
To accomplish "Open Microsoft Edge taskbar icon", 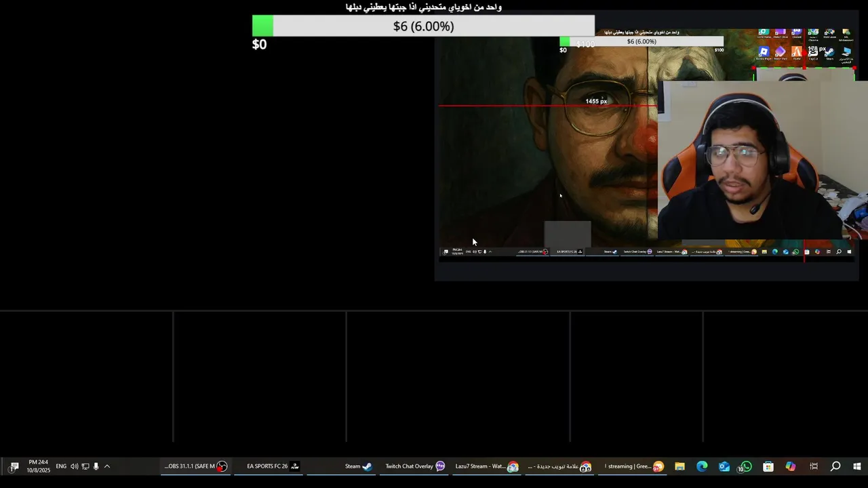I will tap(702, 466).
